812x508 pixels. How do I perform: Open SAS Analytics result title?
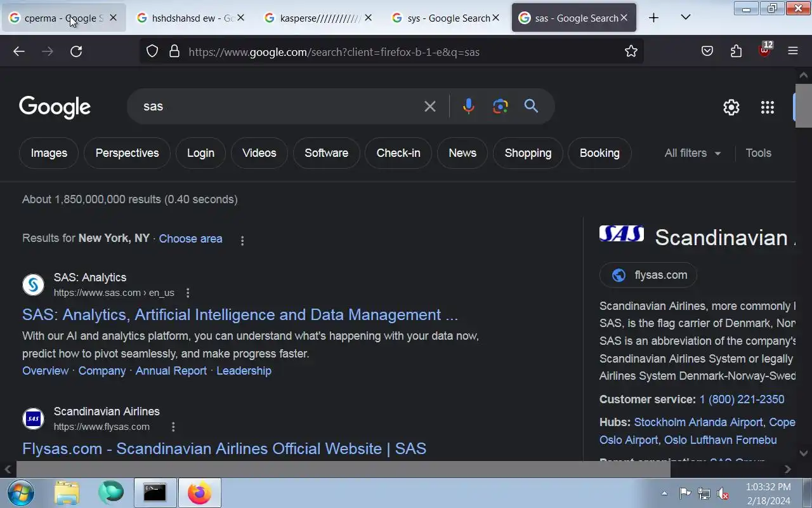(240, 315)
